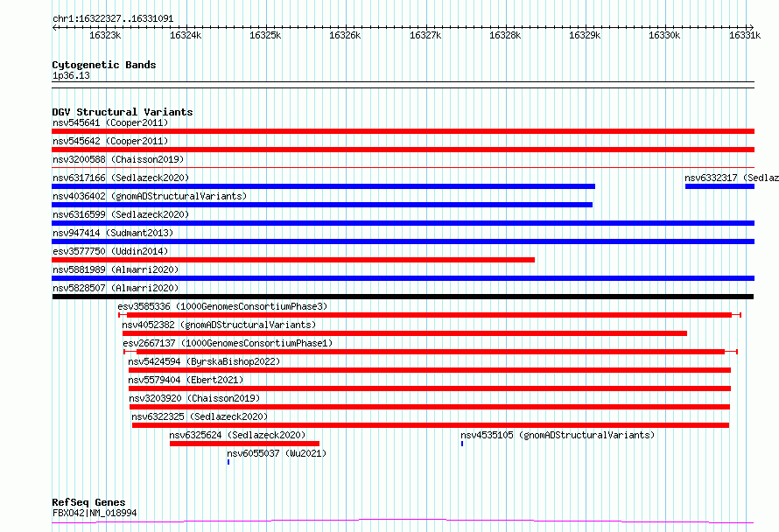Click the nsv545641 (Cooper2011) variant label
Screen dimensions: 779x532
pyautogui.click(x=110, y=122)
